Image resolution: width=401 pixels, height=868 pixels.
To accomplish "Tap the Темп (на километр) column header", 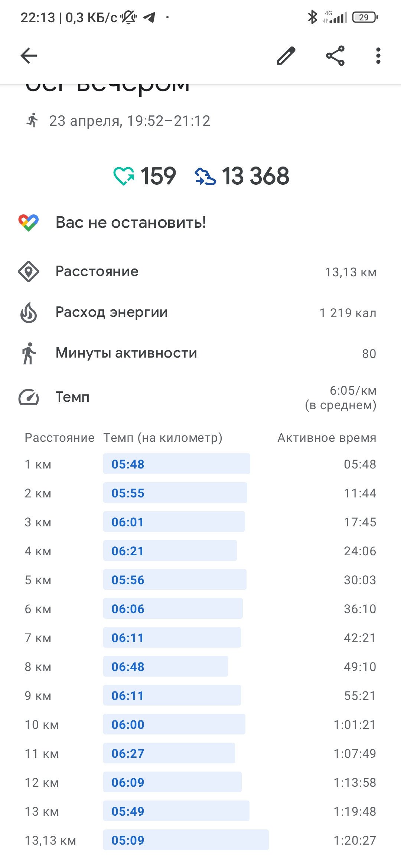I will tap(163, 438).
